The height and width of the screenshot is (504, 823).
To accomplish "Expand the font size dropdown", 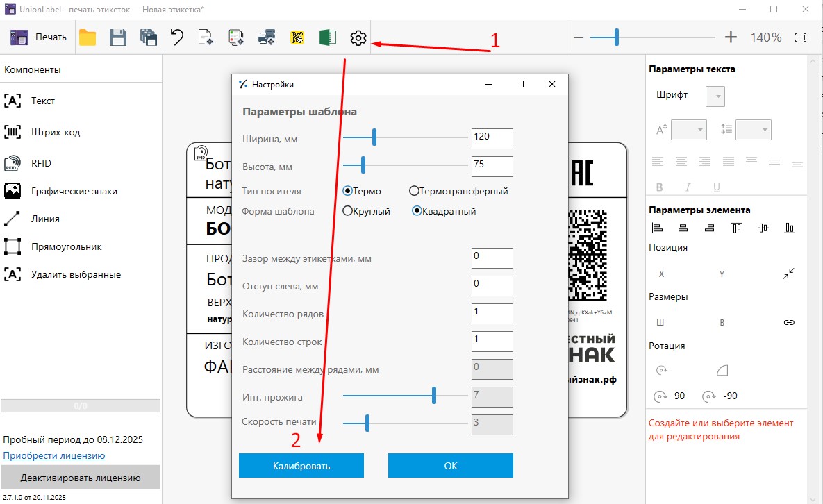I will (x=688, y=130).
